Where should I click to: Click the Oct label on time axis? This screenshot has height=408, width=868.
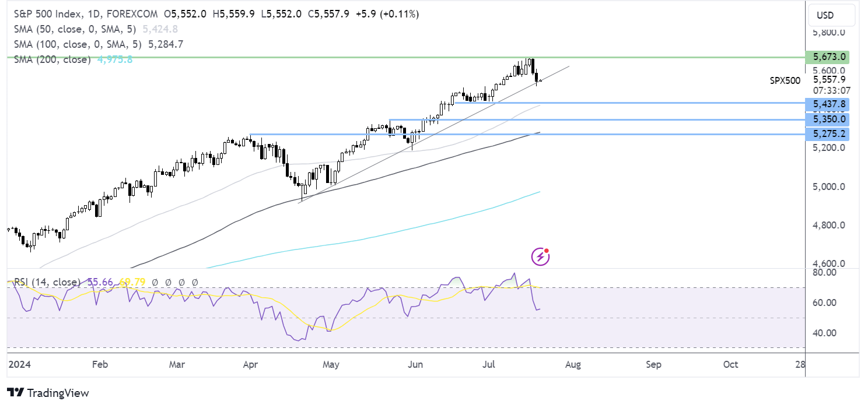[730, 364]
